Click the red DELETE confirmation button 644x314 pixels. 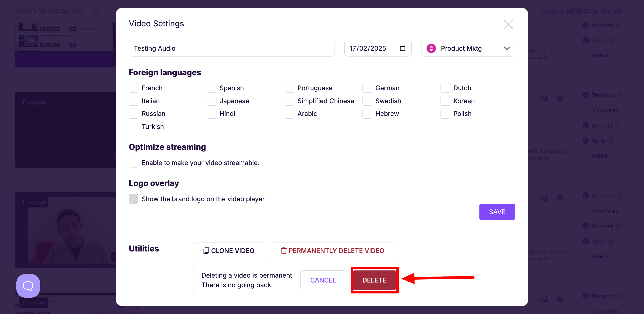pos(374,280)
